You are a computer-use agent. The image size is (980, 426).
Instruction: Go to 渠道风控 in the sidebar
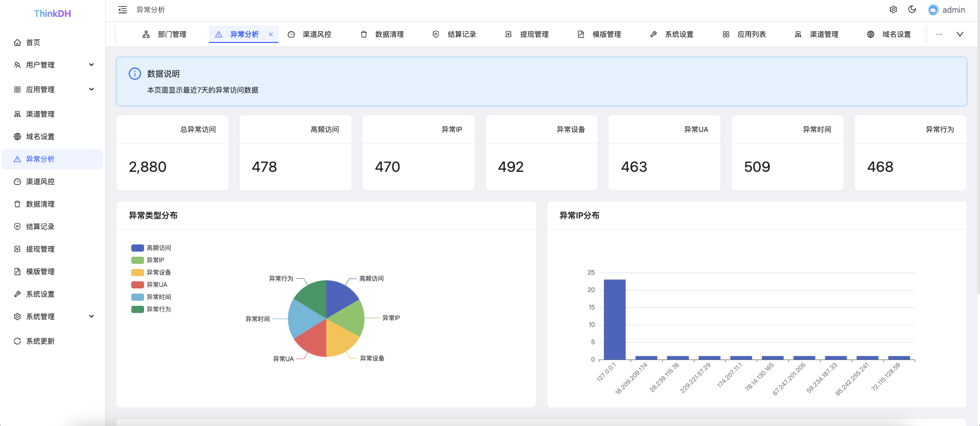tap(40, 182)
